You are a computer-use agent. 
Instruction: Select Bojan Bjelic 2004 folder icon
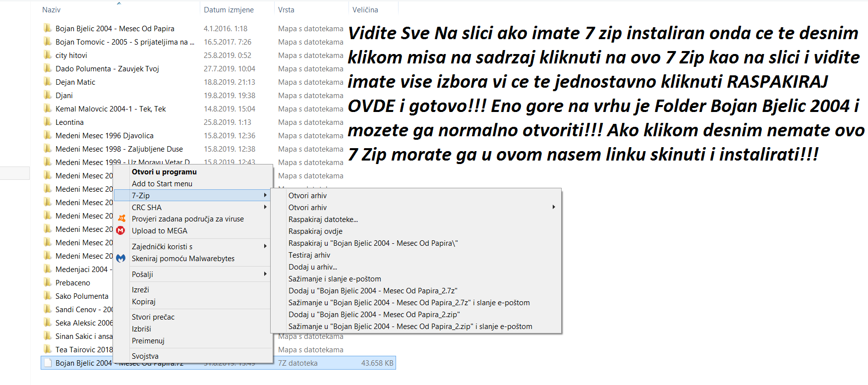click(x=48, y=28)
